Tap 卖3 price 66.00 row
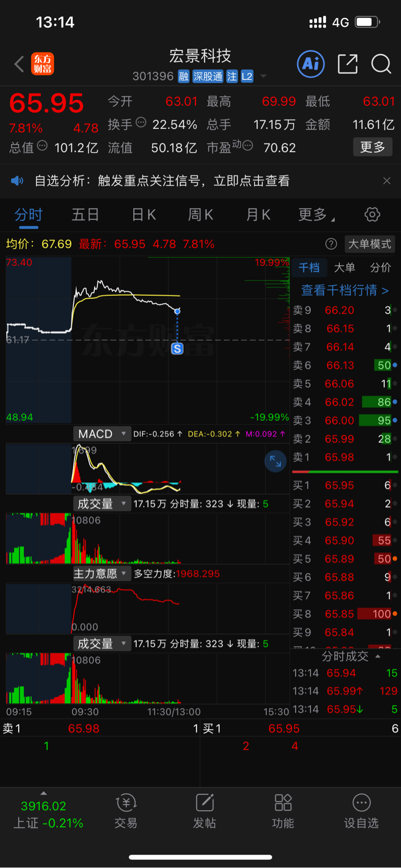 (x=345, y=420)
